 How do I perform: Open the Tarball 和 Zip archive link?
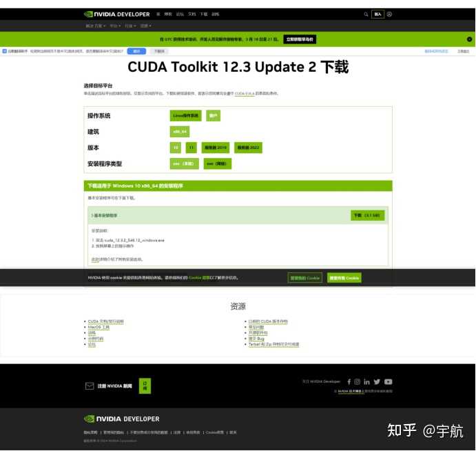coord(274,345)
